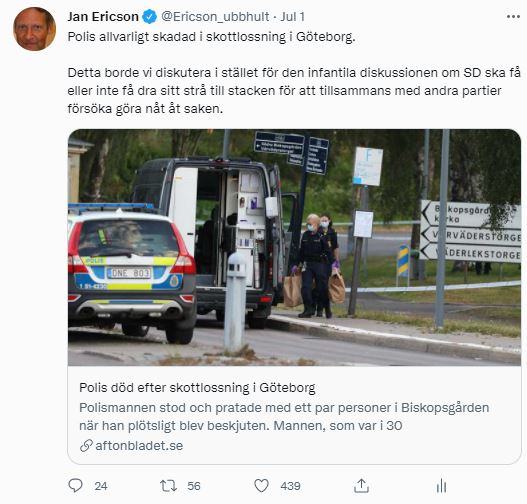Like the tweet with the heart icon
Screen dimensions: 527x504
261,486
